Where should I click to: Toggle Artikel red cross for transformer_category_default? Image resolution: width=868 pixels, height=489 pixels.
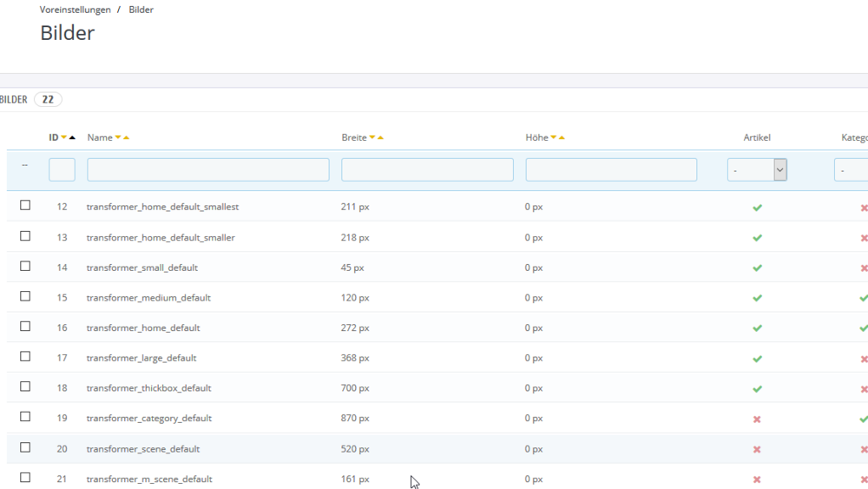[757, 420]
